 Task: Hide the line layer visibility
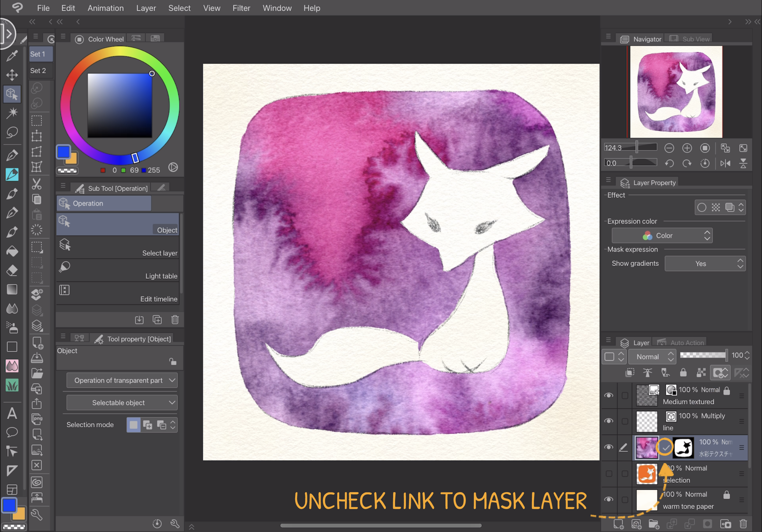click(x=609, y=421)
